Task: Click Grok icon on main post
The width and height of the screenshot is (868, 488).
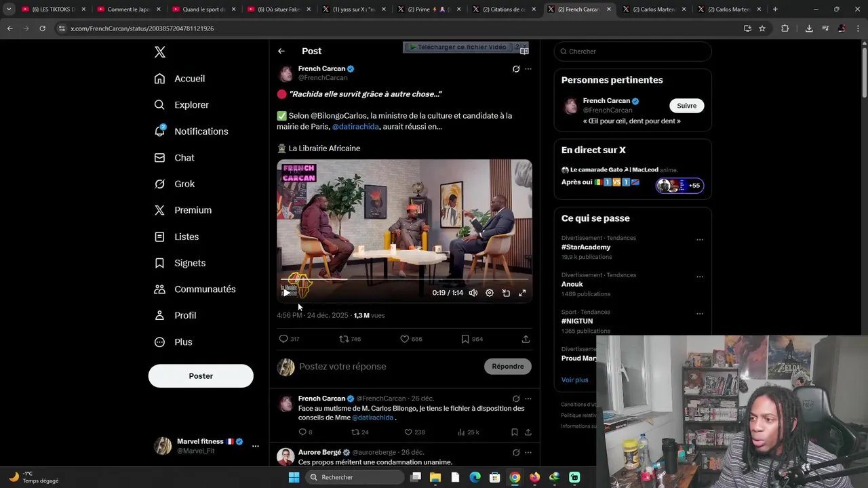Action: (516, 69)
